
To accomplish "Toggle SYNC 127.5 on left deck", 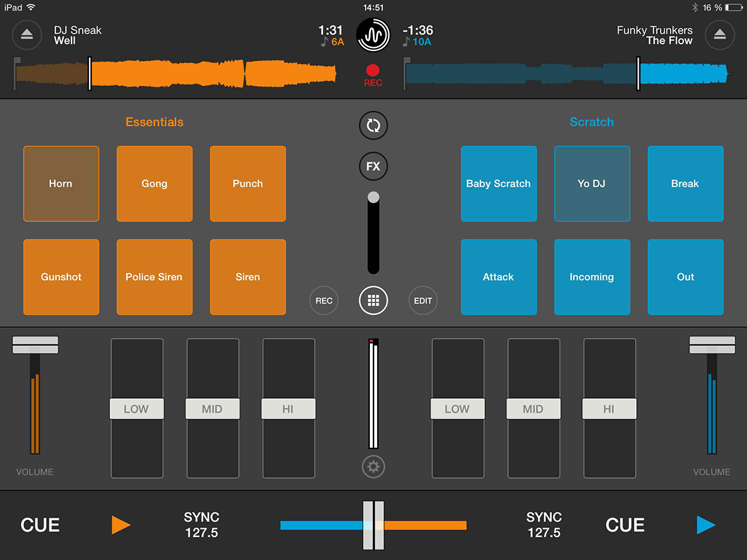I will point(202,525).
